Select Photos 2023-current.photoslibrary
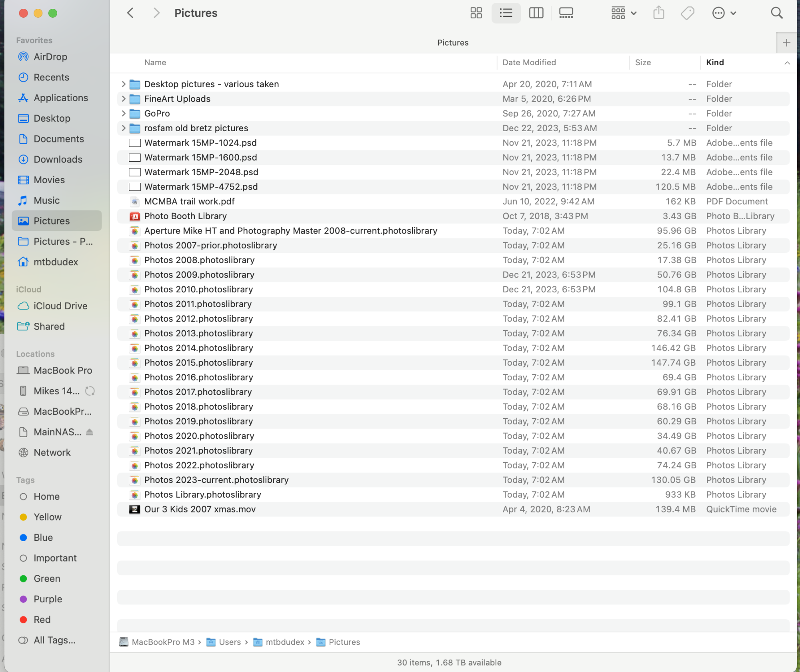Image resolution: width=800 pixels, height=672 pixels. (x=453, y=480)
